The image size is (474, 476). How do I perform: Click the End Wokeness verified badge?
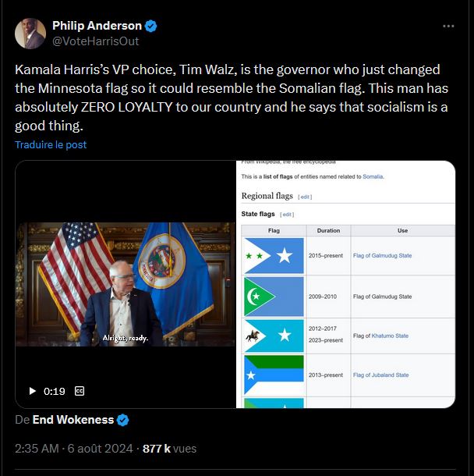pyautogui.click(x=123, y=420)
